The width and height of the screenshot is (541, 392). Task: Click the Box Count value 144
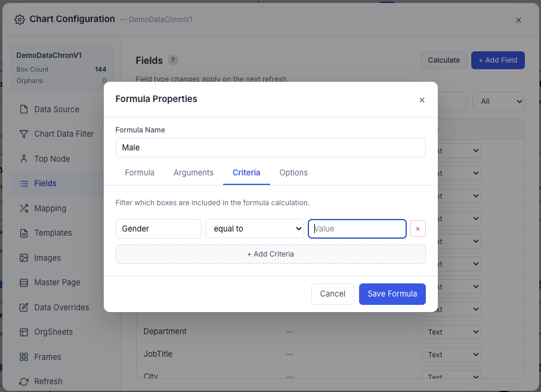point(100,69)
